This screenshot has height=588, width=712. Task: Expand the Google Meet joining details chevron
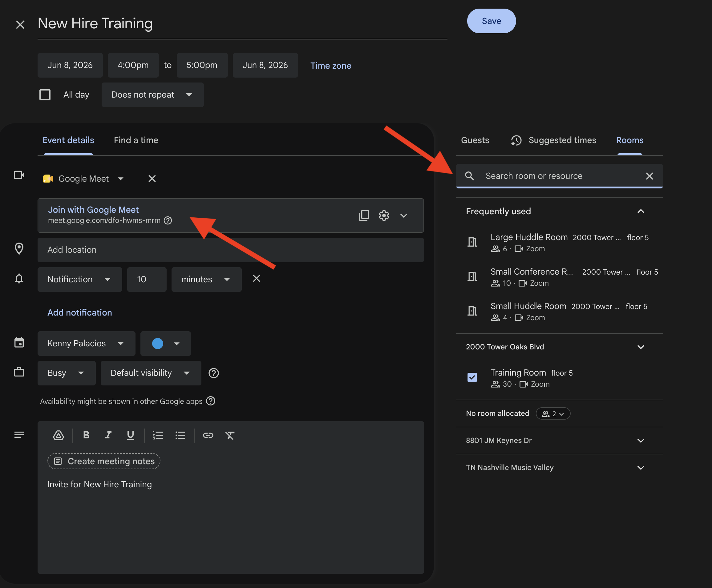404,215
